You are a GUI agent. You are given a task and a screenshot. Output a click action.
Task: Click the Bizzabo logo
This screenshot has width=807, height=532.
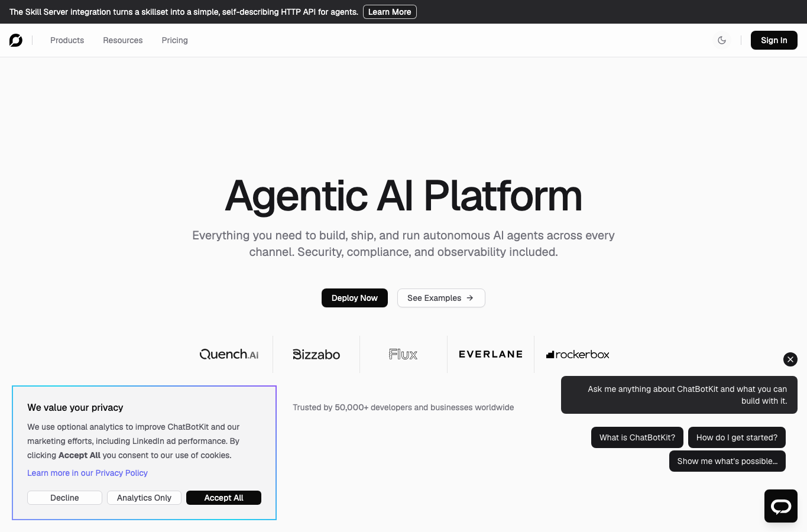coord(316,354)
